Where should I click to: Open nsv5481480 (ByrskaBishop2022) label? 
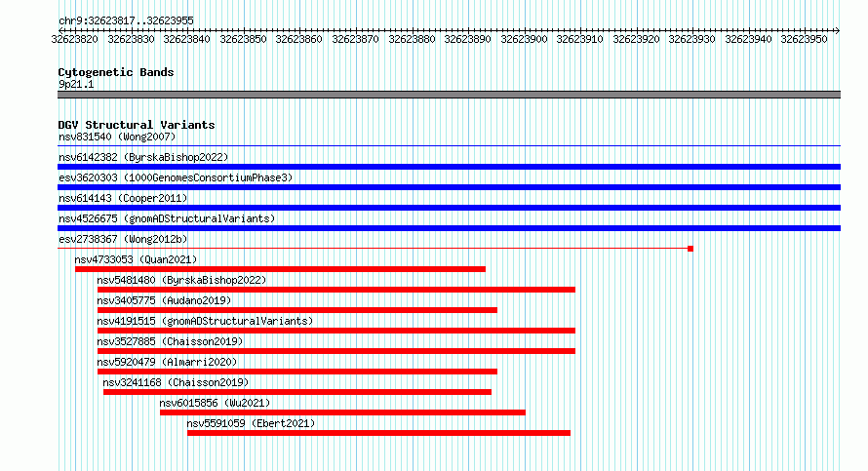coord(181,280)
